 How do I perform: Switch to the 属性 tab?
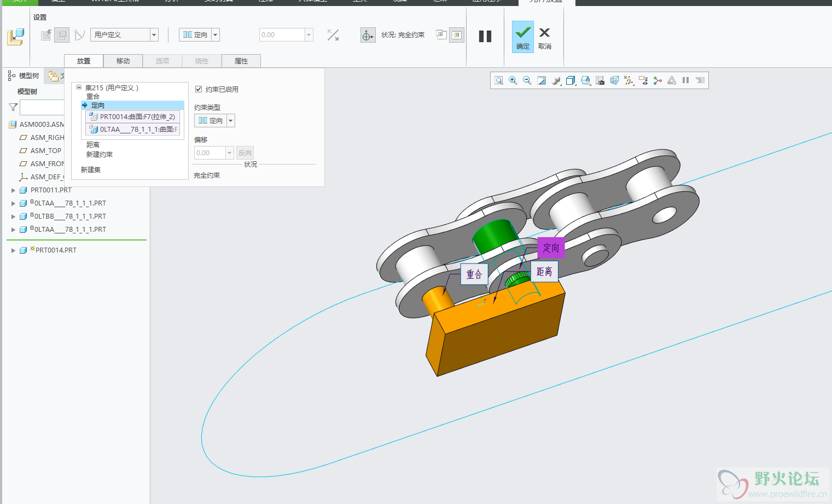click(241, 61)
